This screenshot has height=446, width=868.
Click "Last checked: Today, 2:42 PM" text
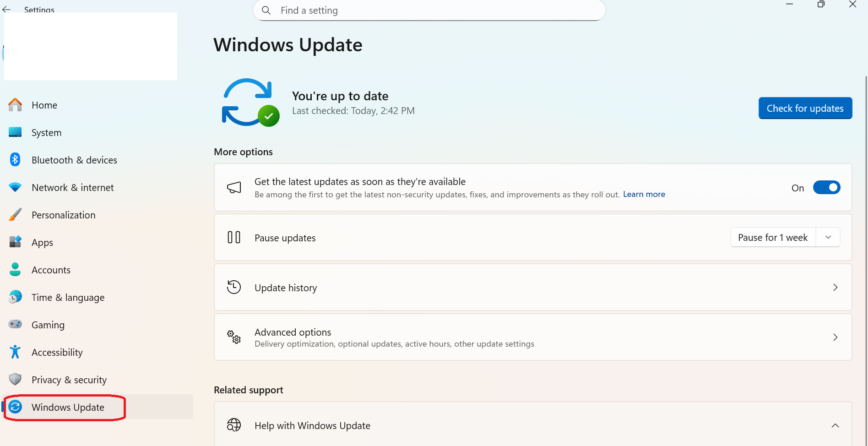pyautogui.click(x=353, y=111)
